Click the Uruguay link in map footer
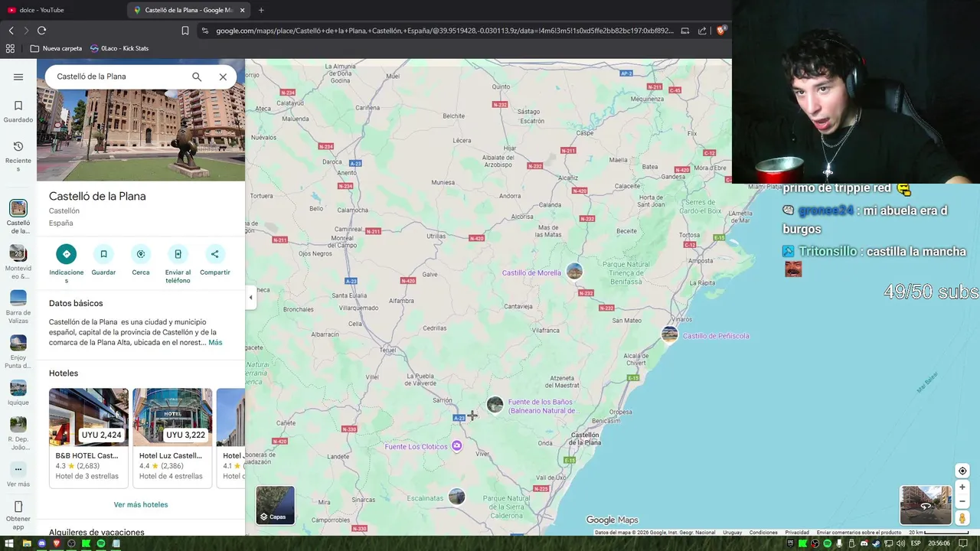Screen dimensions: 980x551 click(x=732, y=533)
